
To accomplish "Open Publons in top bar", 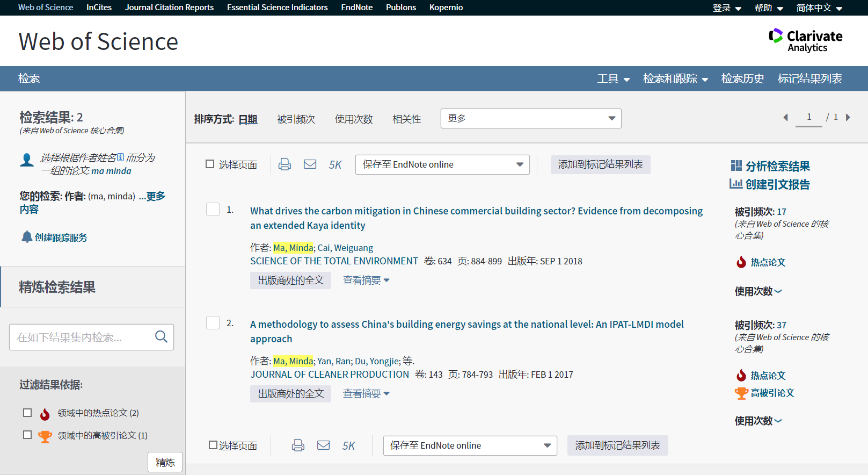I will coord(401,8).
